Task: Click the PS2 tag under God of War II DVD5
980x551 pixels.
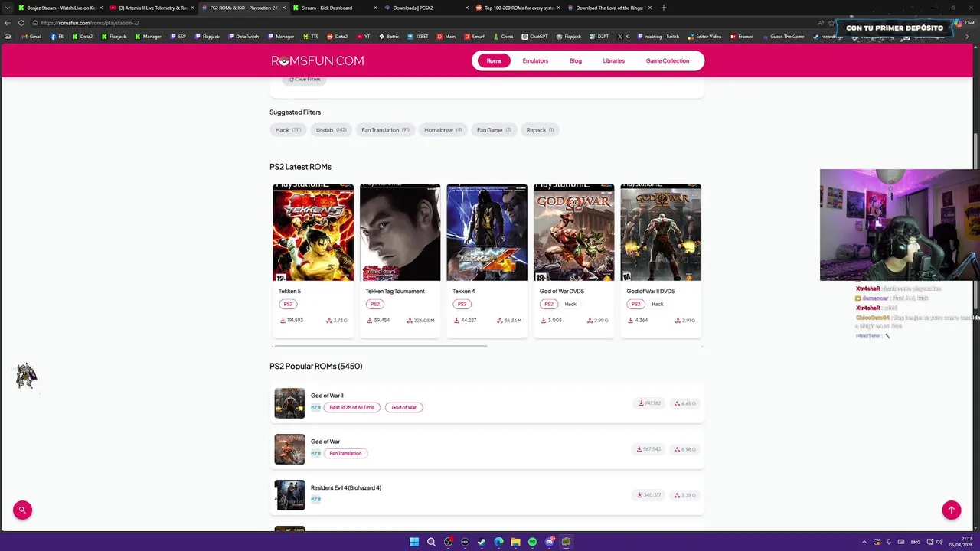Action: pos(635,305)
